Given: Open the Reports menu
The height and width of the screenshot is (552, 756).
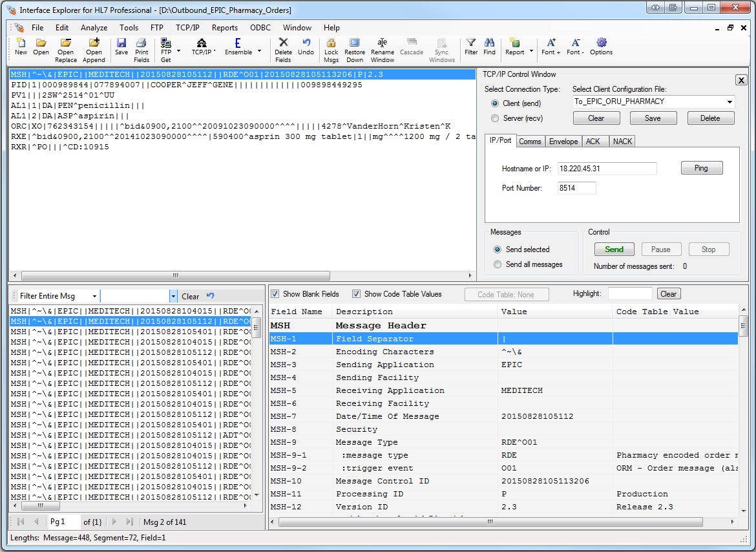Looking at the screenshot, I should click(x=225, y=28).
